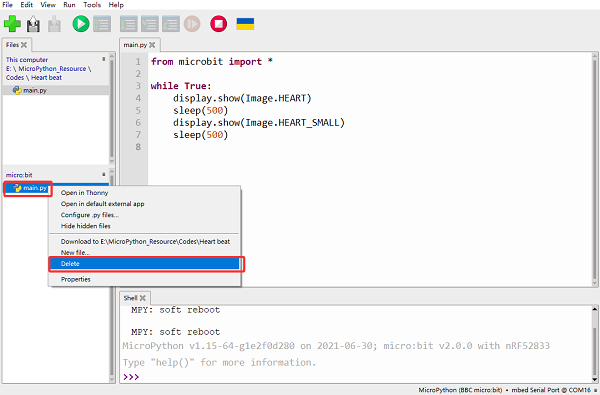
Task: Click the Resume debugging icon
Action: (x=192, y=24)
